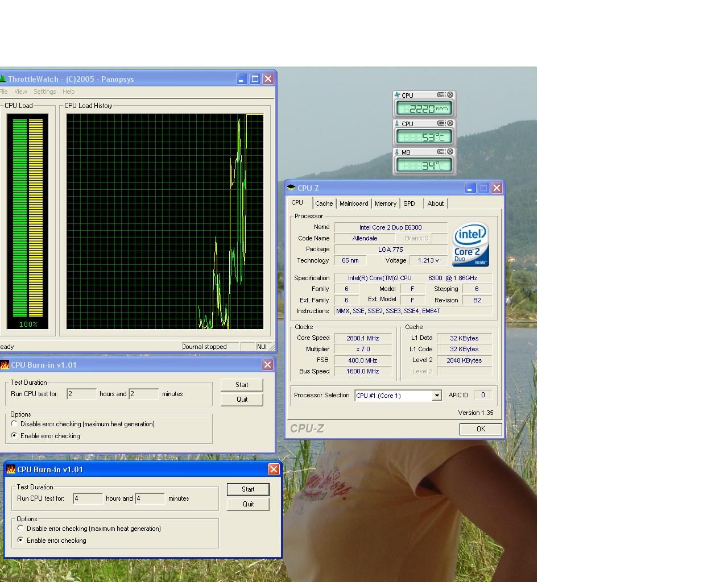This screenshot has width=728, height=582.
Task: Expand the Processor Selection dropdown in CPU-Z
Action: [437, 396]
